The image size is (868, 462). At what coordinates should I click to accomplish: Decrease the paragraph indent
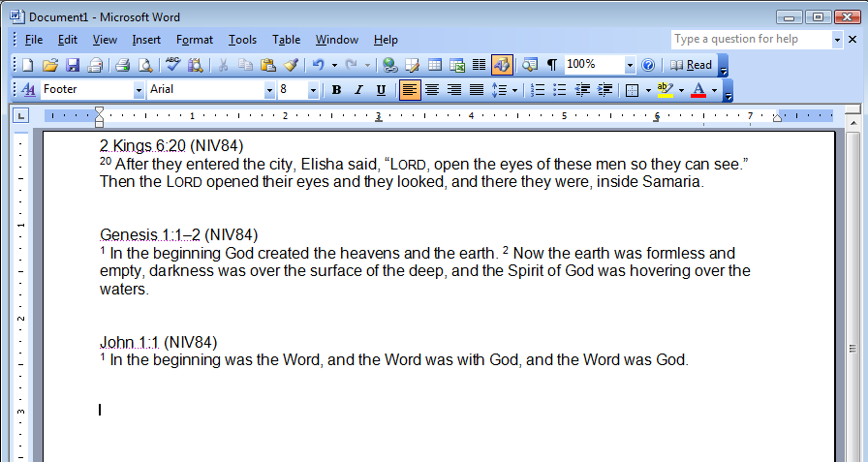click(582, 90)
